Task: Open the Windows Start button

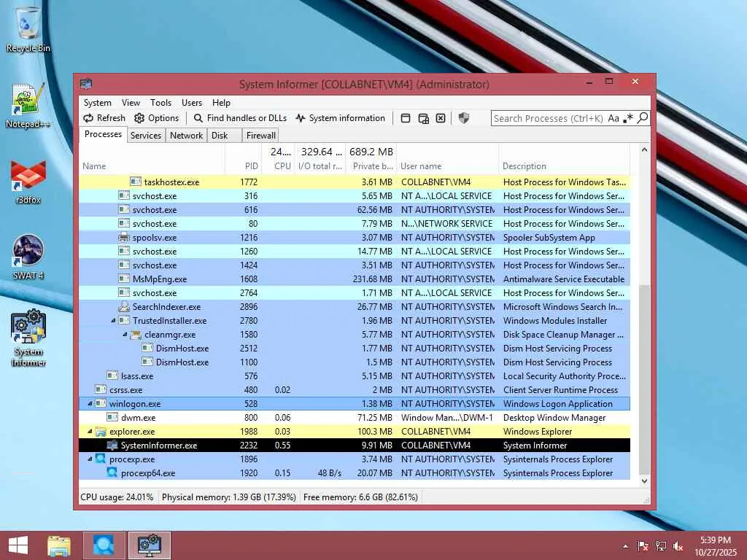Action: coord(18,545)
